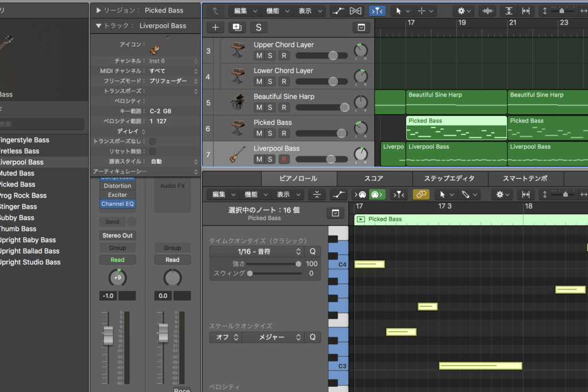The image size is (588, 392).
Task: Click the time quantize Q button
Action: (x=312, y=252)
